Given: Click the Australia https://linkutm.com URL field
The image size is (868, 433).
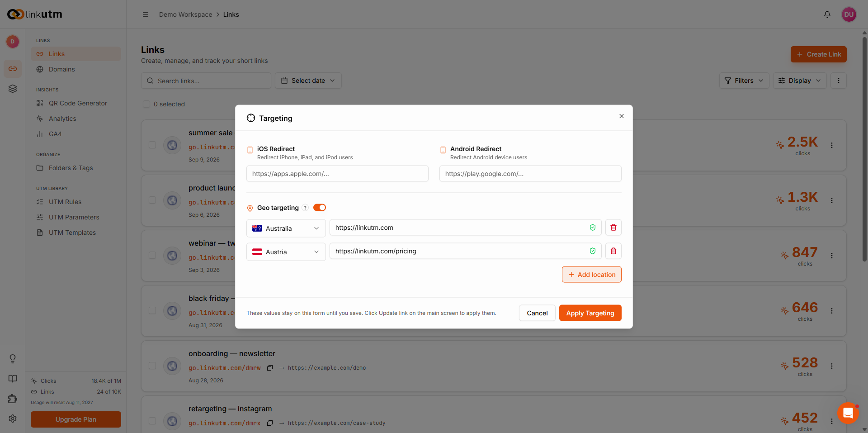Looking at the screenshot, I should tap(465, 228).
